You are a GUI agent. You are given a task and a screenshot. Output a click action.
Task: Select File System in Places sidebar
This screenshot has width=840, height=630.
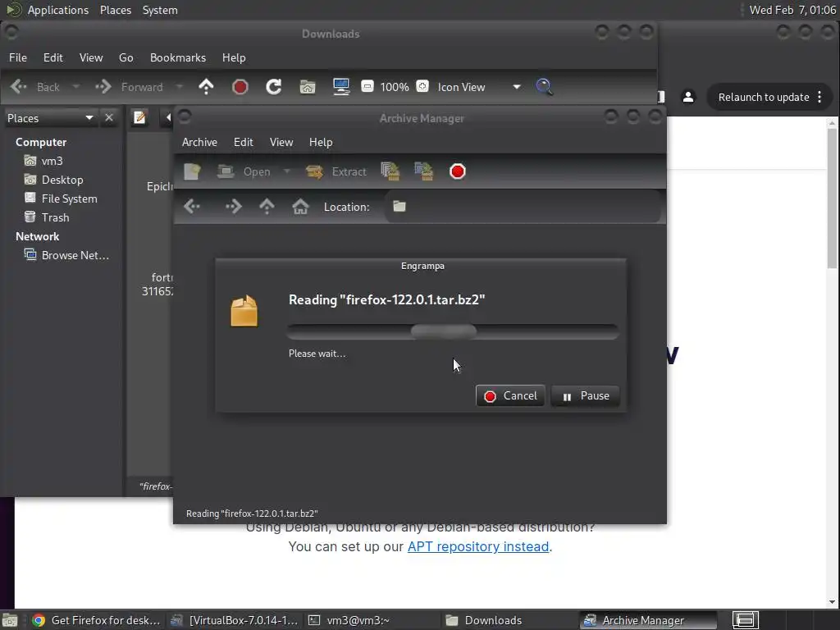click(69, 199)
